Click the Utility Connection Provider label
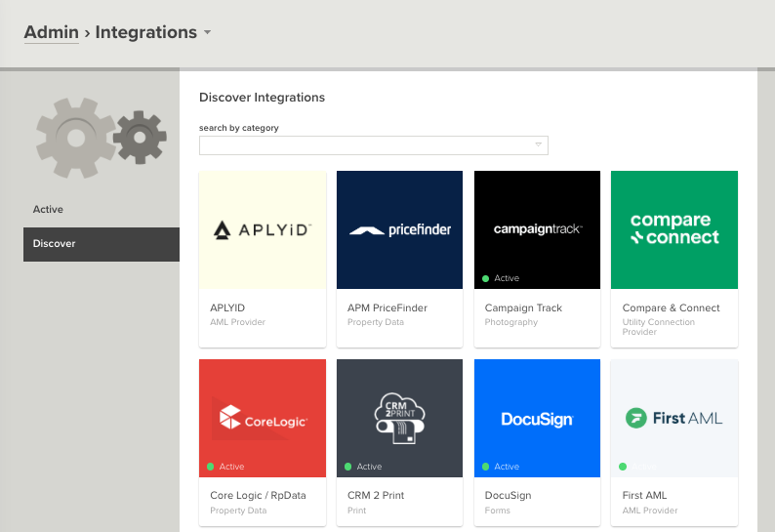This screenshot has height=532, width=775. point(658,327)
